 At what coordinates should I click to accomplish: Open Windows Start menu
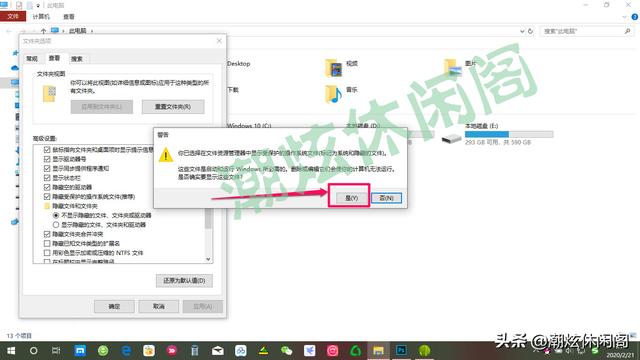[x=11, y=351]
